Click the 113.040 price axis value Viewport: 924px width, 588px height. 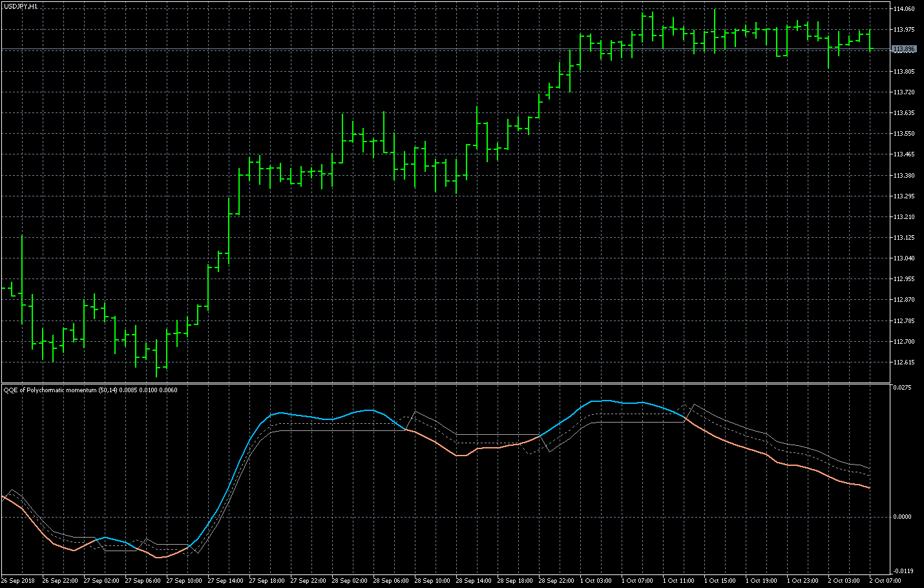[x=903, y=258]
